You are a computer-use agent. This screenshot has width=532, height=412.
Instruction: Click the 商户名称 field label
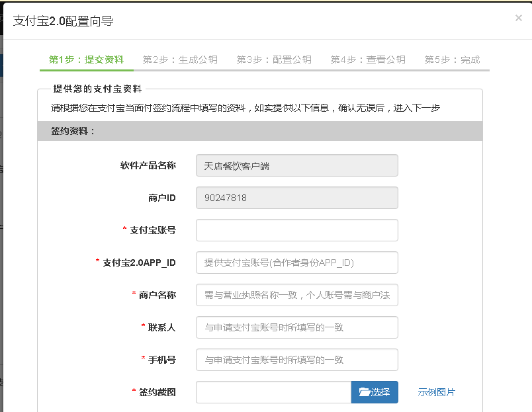click(x=157, y=295)
